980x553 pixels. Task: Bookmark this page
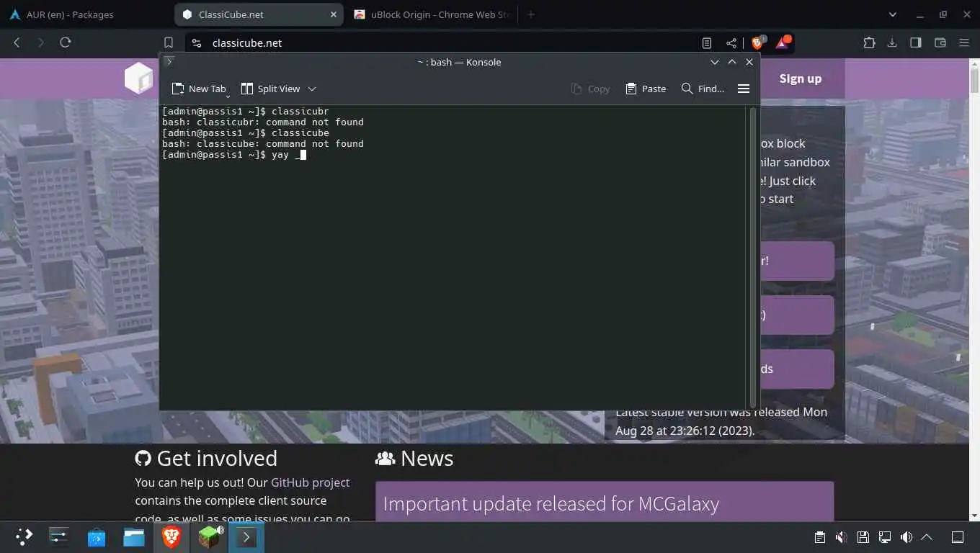[x=168, y=42]
